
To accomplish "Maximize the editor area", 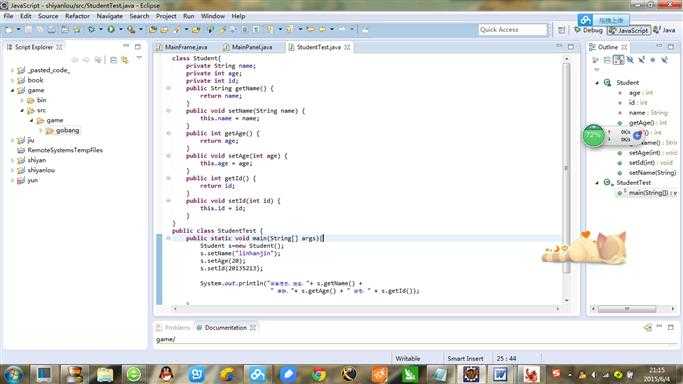I will coord(571,47).
